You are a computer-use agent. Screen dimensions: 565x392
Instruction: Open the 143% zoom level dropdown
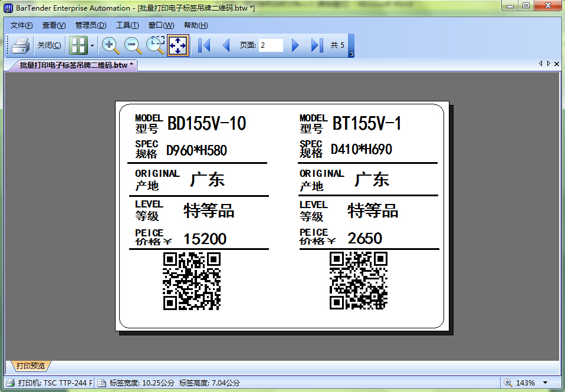click(545, 383)
